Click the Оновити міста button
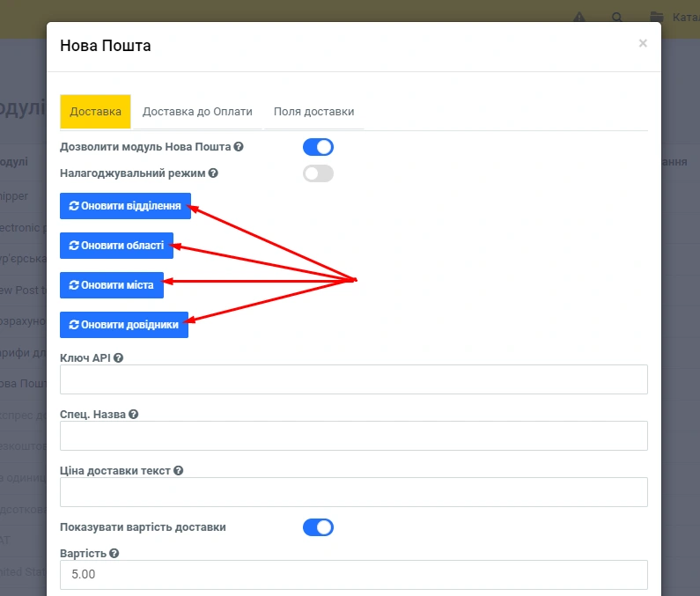The image size is (700, 596). click(x=112, y=285)
